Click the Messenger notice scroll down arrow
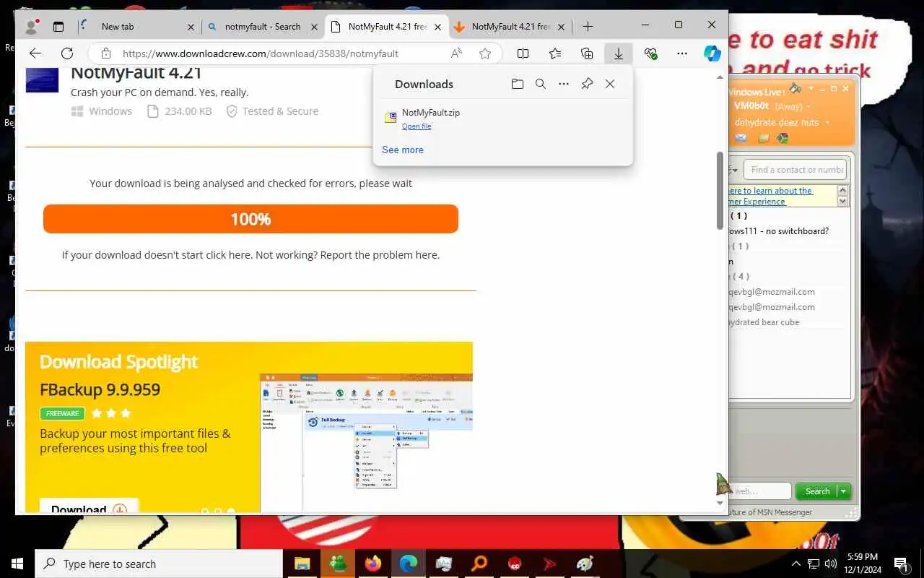 842,202
